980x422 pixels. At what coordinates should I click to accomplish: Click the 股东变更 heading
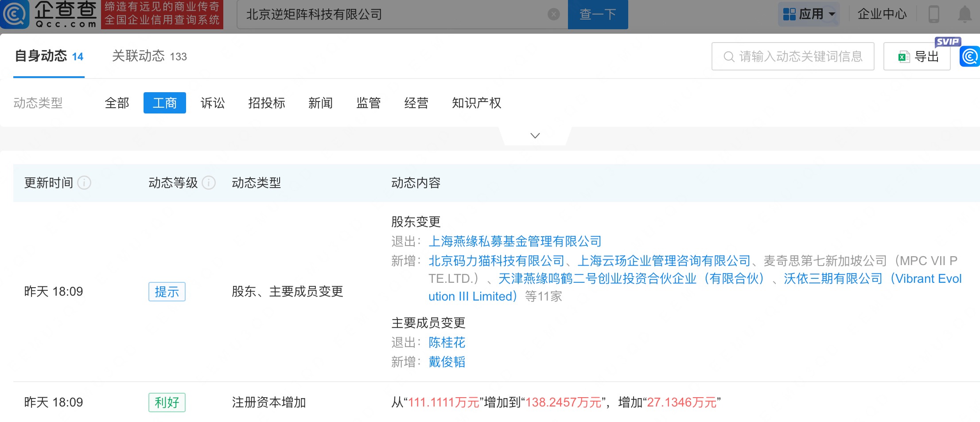click(x=416, y=222)
